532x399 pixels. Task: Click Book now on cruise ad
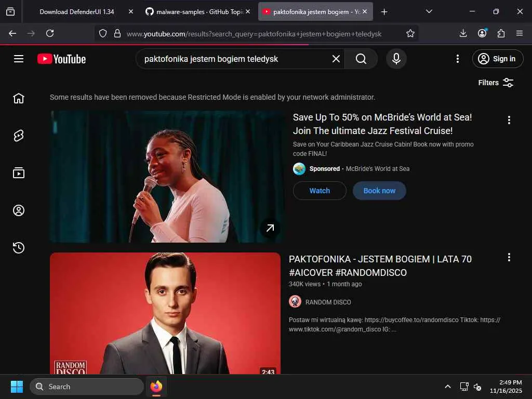(x=379, y=191)
